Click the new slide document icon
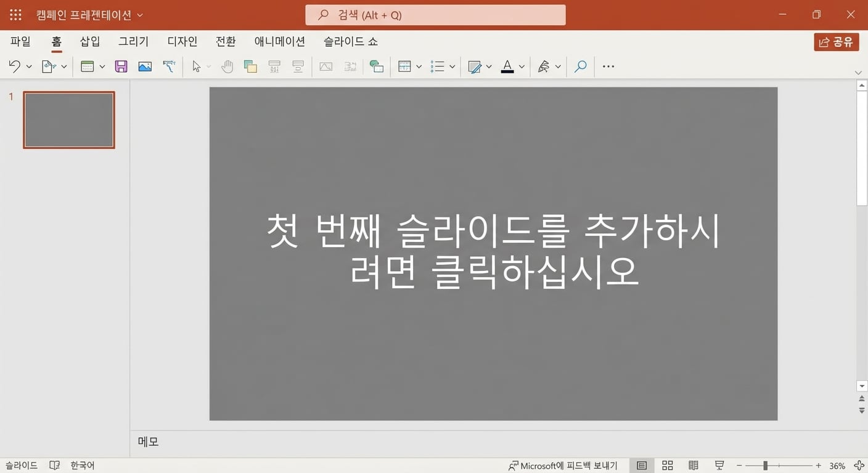Viewport: 868px width, 473px height. pos(49,67)
